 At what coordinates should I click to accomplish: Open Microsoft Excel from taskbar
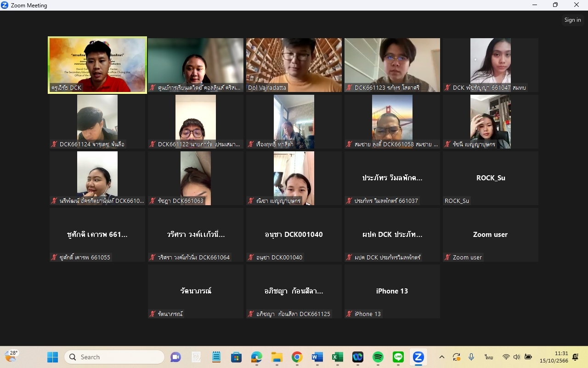click(x=337, y=357)
